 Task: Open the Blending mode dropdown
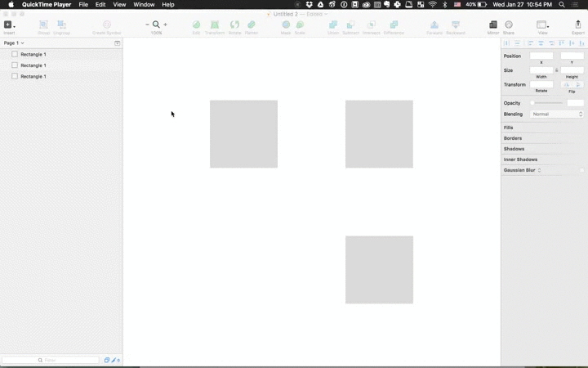click(x=557, y=114)
